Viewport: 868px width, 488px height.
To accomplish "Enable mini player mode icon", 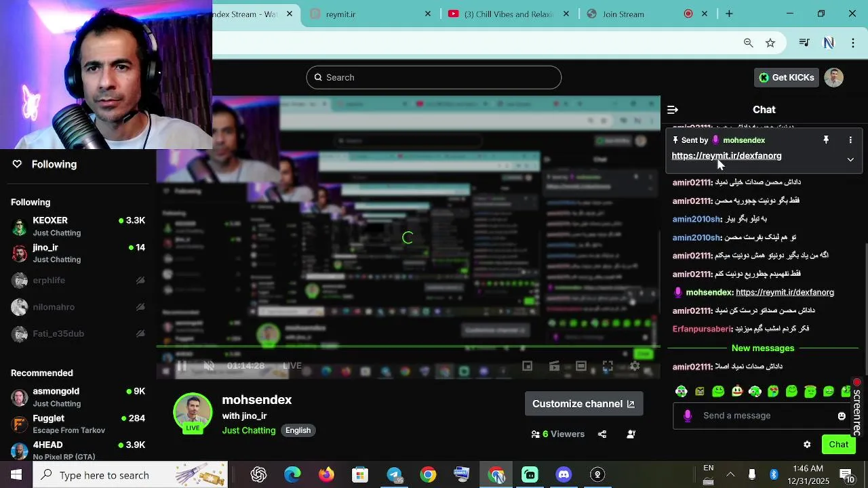I will click(x=528, y=366).
